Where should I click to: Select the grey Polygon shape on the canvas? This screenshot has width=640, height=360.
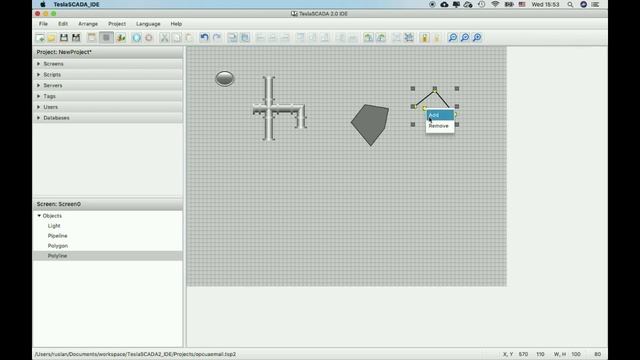[x=370, y=124]
